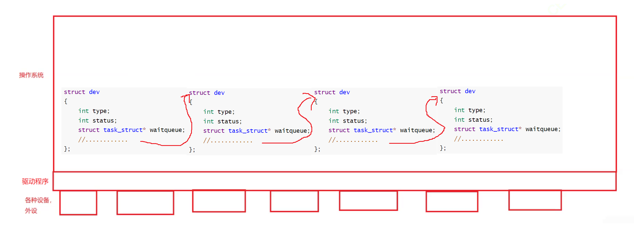
Task: Click 'struct dev' heading in leftmost code block
Action: pos(82,92)
